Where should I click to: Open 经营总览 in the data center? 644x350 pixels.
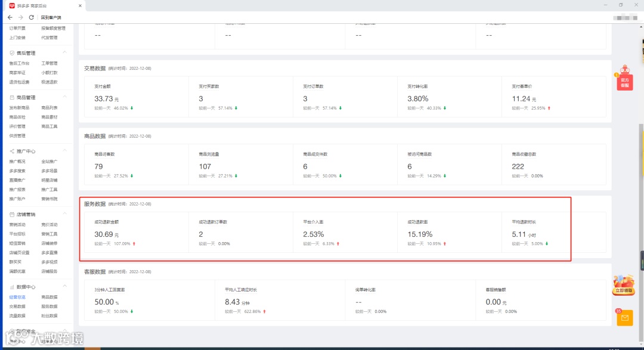(x=17, y=297)
